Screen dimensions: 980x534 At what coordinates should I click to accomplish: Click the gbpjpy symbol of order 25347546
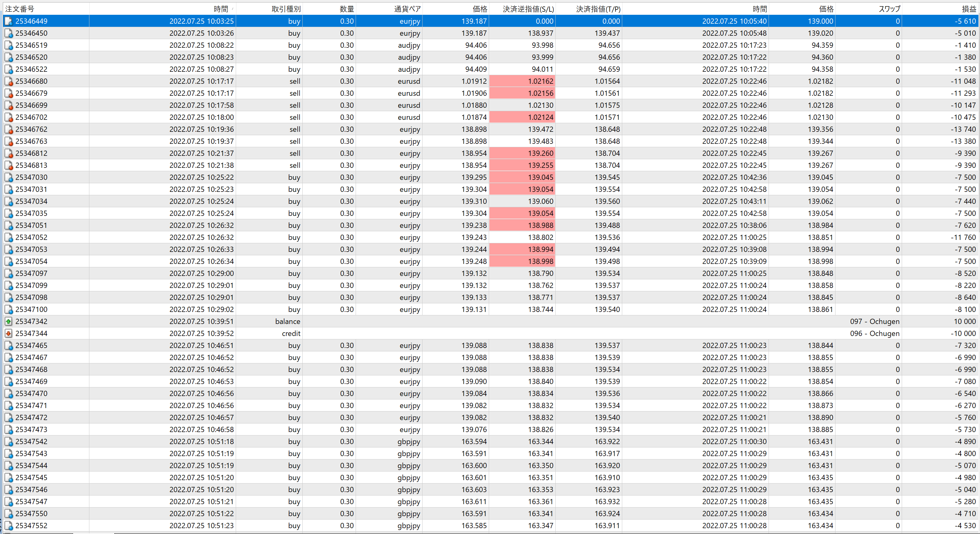(x=409, y=490)
